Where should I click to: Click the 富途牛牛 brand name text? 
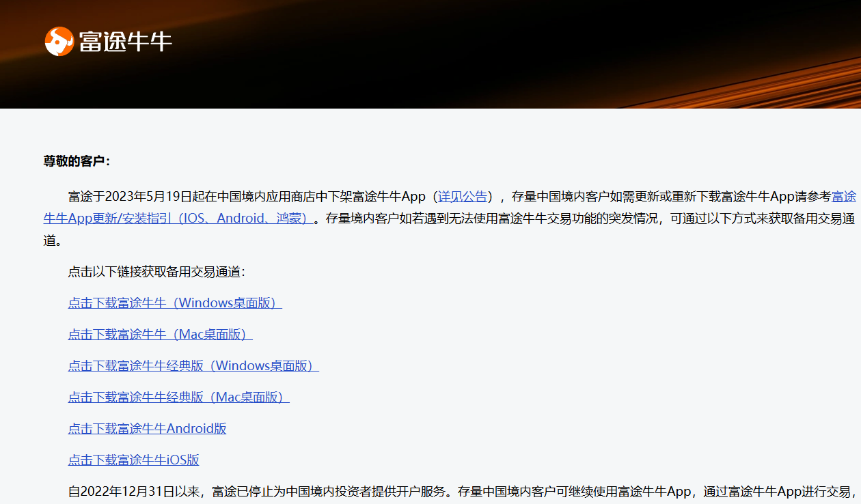[125, 42]
